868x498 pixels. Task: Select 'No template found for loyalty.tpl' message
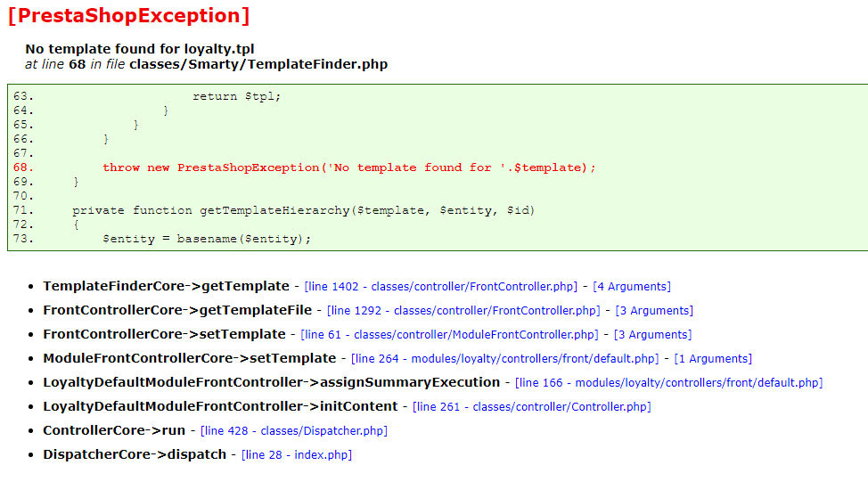140,49
